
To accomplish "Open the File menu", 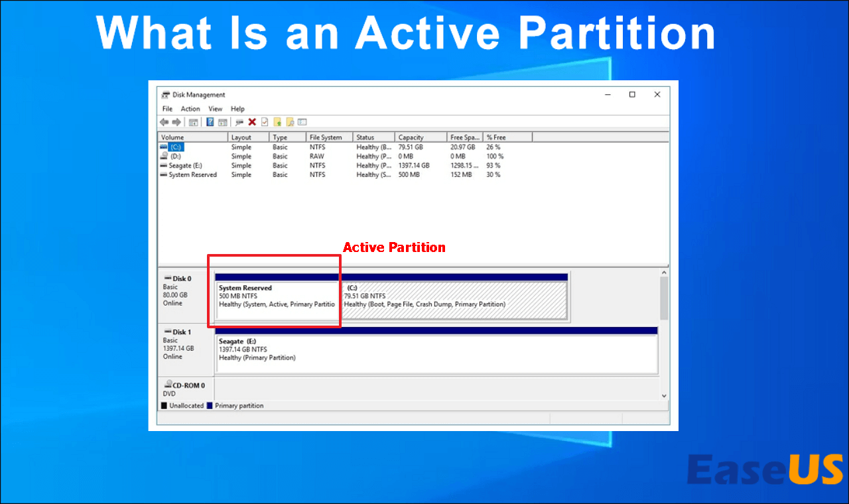I will 167,109.
